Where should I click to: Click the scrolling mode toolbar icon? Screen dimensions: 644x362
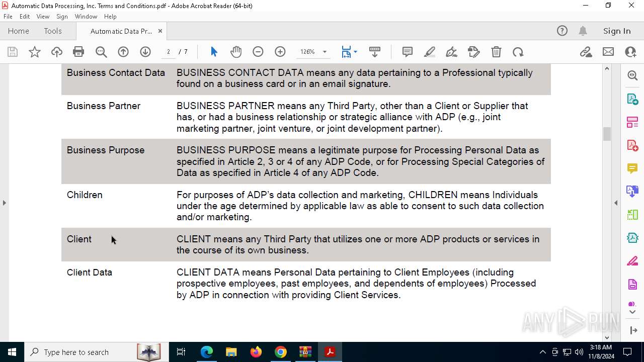[x=375, y=52]
